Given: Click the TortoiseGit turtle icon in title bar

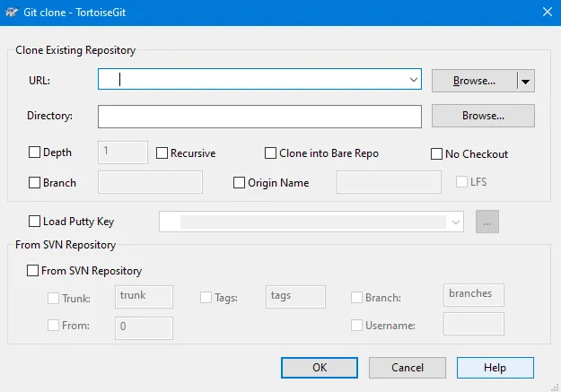Looking at the screenshot, I should click(12, 13).
